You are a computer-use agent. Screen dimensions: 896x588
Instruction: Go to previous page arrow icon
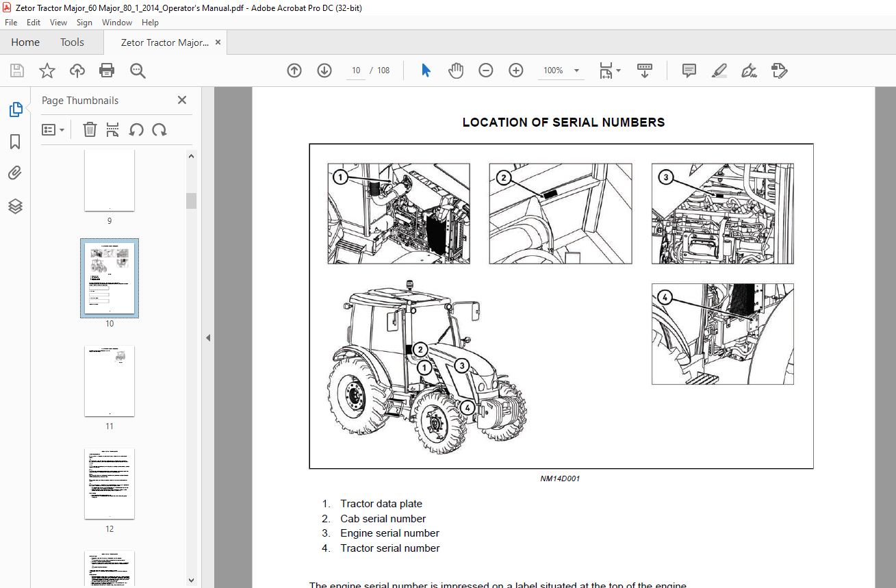tap(294, 71)
